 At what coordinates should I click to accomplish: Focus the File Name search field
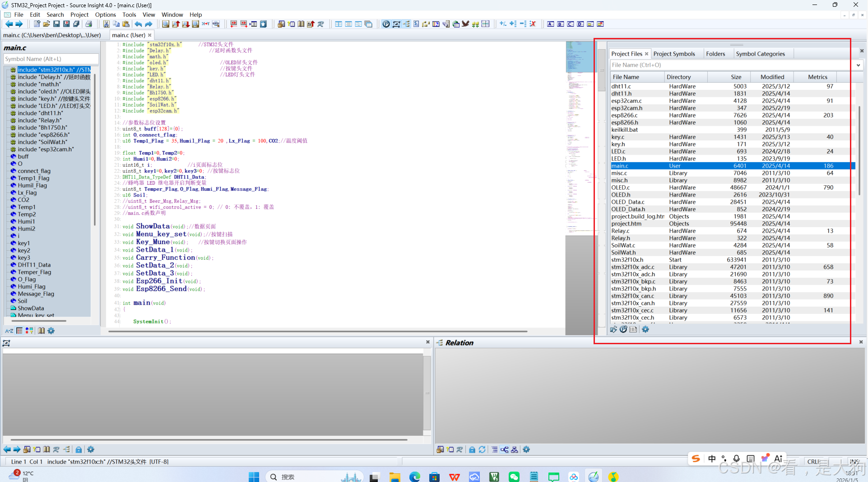pos(731,65)
